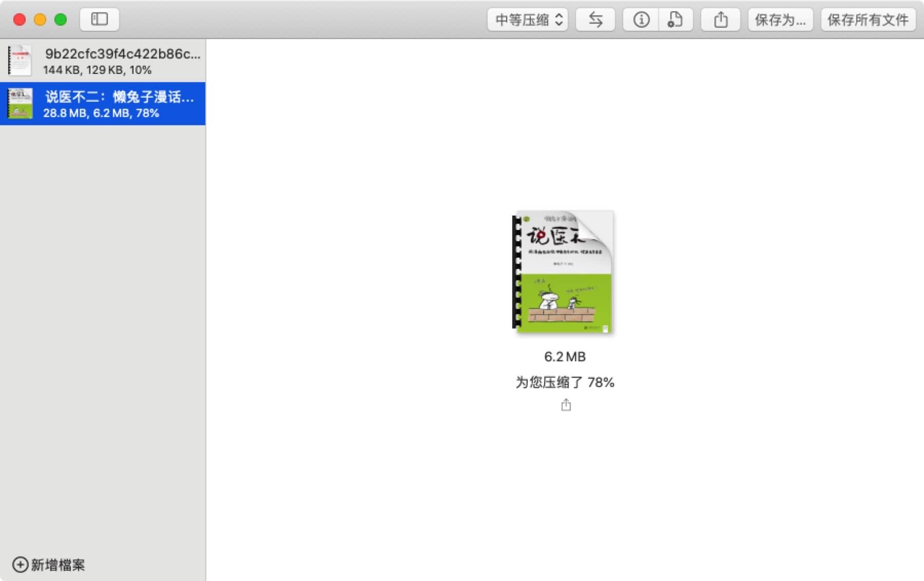Click the large book cover preview

tap(563, 272)
